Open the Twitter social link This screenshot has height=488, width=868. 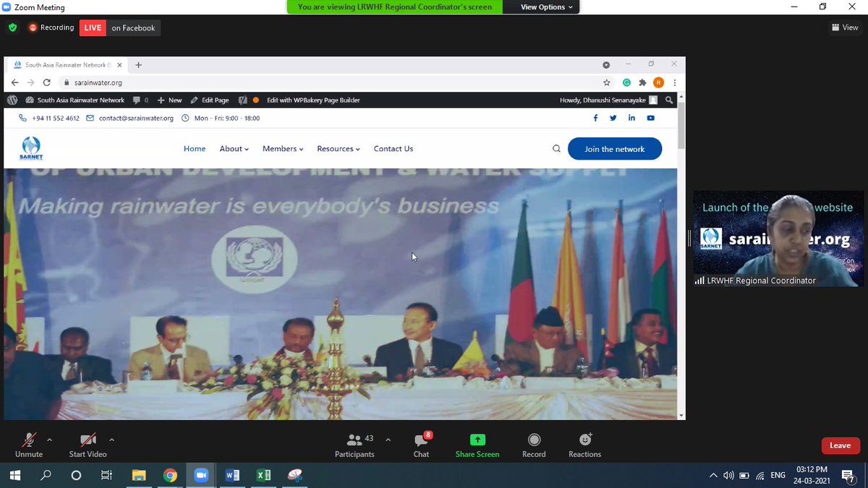[613, 118]
